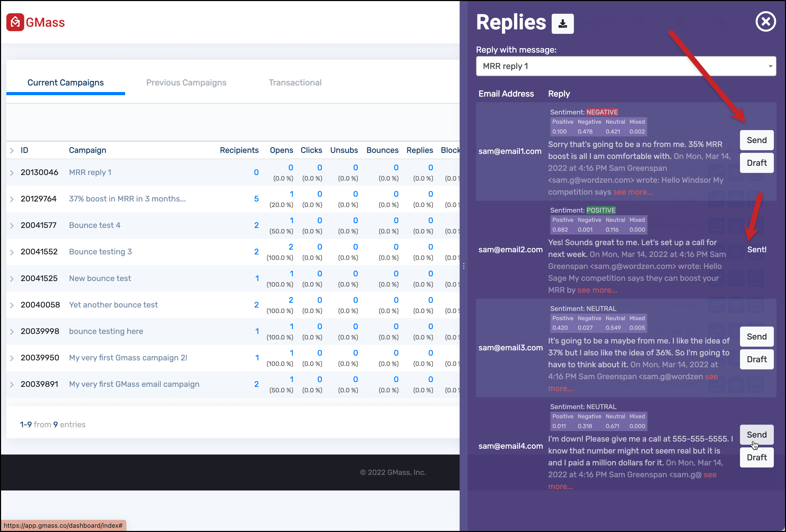Open the New bounce test campaign

100,278
